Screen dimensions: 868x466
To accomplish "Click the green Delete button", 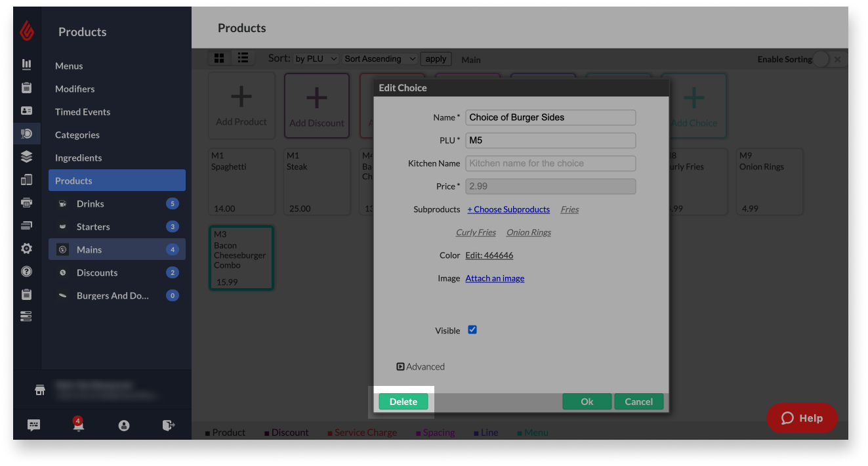I will click(403, 402).
